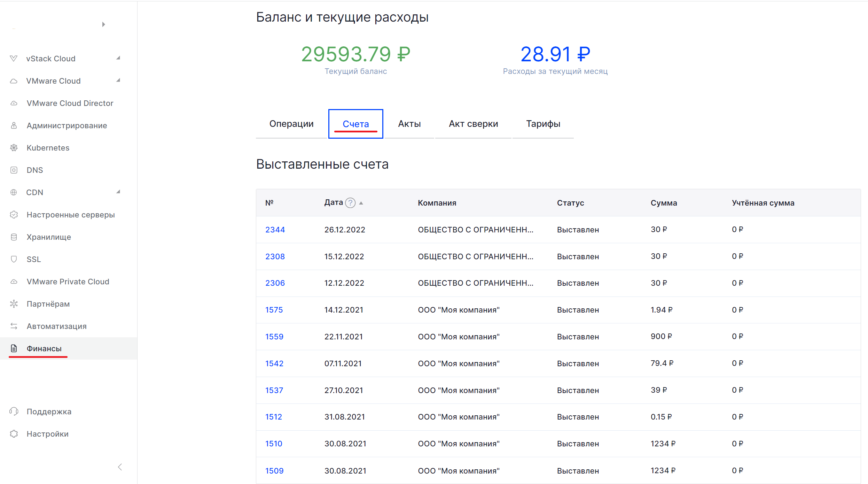Click the Настройки gear icon
This screenshot has height=484, width=868.
coord(14,434)
